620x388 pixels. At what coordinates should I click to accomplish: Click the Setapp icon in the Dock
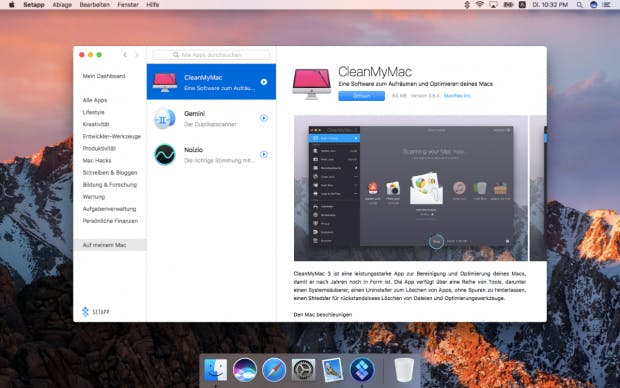[x=362, y=370]
